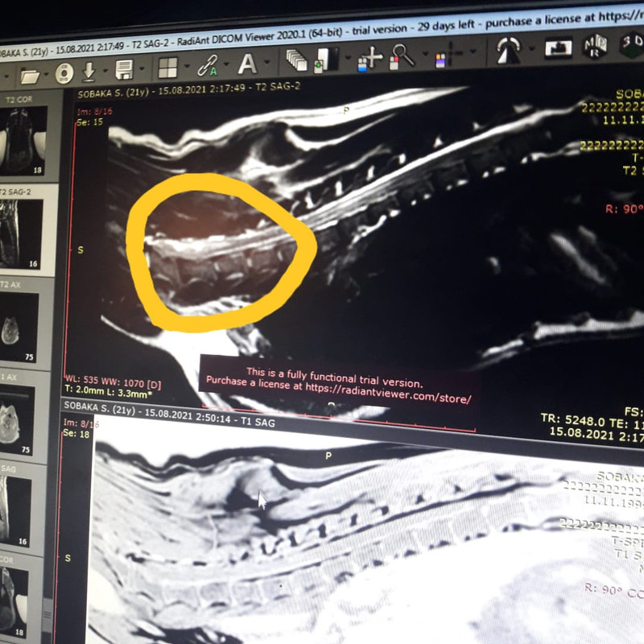Open the MPR multiplanar reconstruction cube icon

595,46
